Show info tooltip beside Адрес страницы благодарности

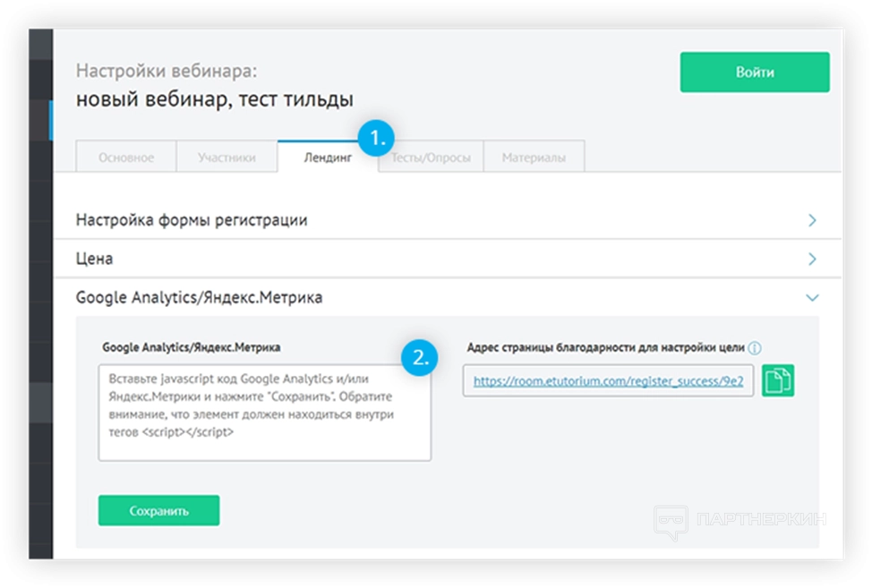click(x=755, y=348)
